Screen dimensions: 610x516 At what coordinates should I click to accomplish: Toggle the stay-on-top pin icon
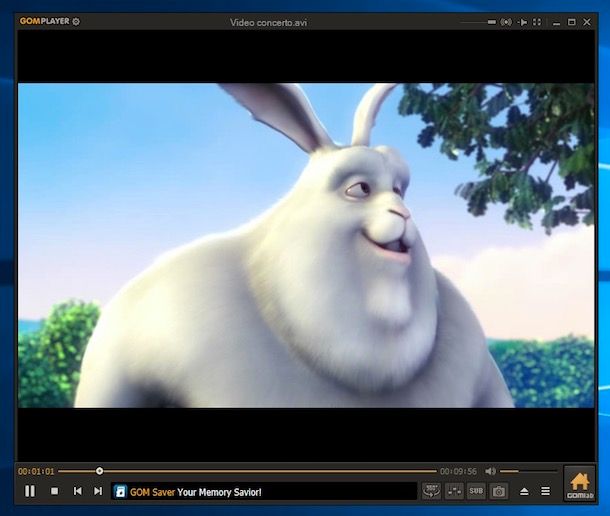point(522,22)
